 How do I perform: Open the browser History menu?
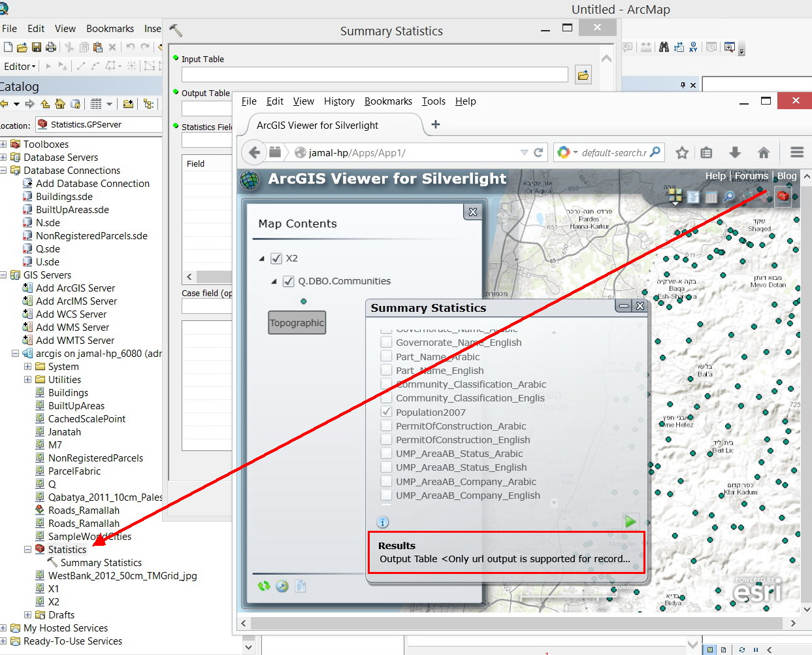pos(339,101)
